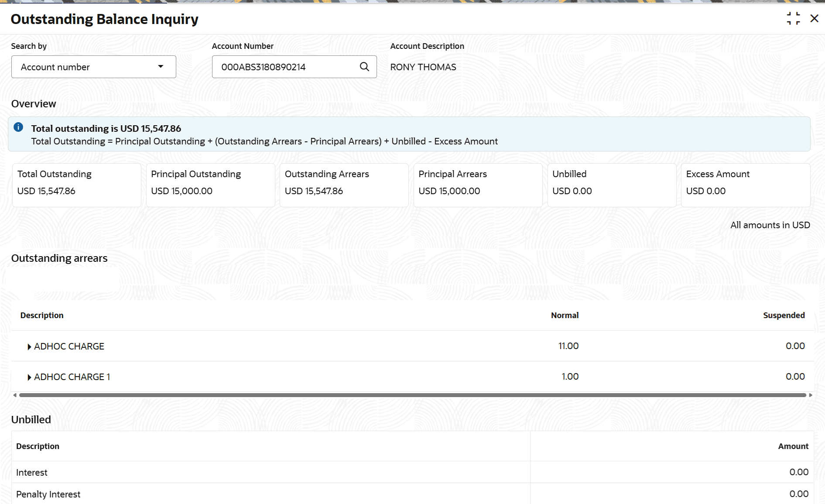Screen dimensions: 825x504
Task: Click the 1.00 Normal value for ADHOC CHARGE 1
Action: click(x=570, y=377)
